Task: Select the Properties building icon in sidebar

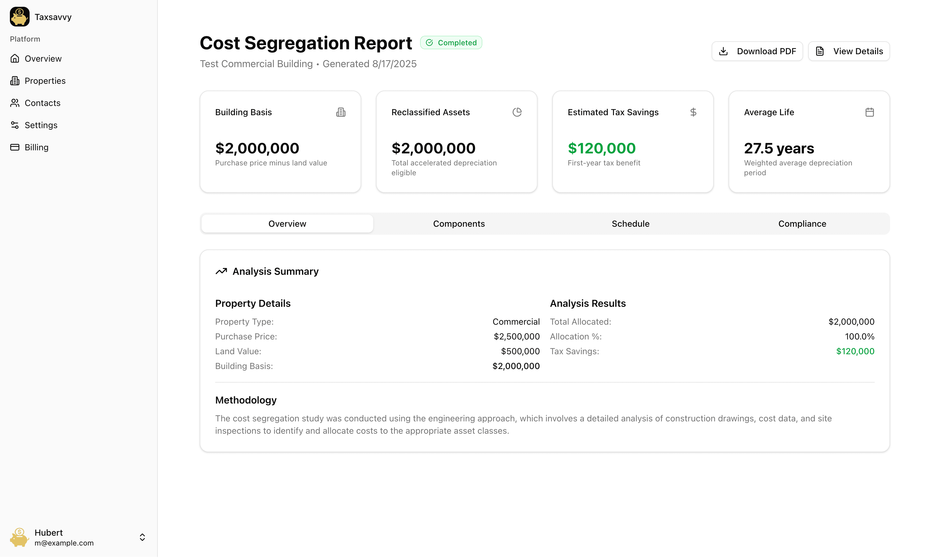Action: (15, 80)
